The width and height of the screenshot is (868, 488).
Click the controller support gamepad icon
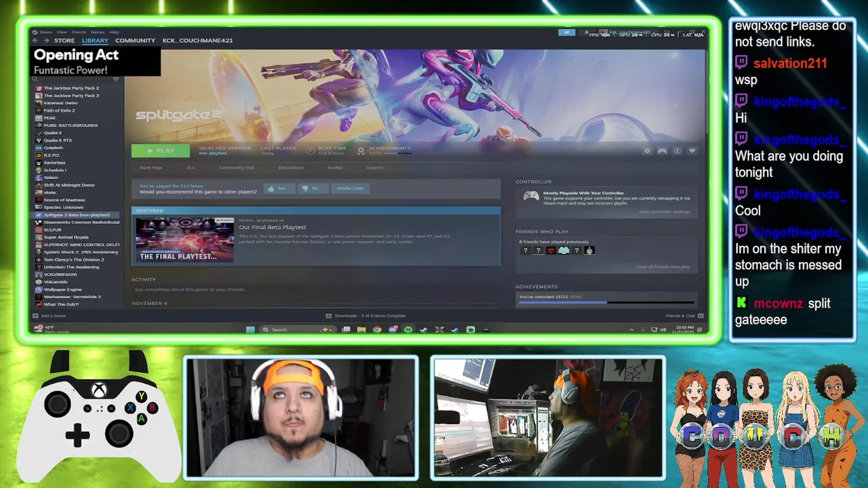[531, 196]
